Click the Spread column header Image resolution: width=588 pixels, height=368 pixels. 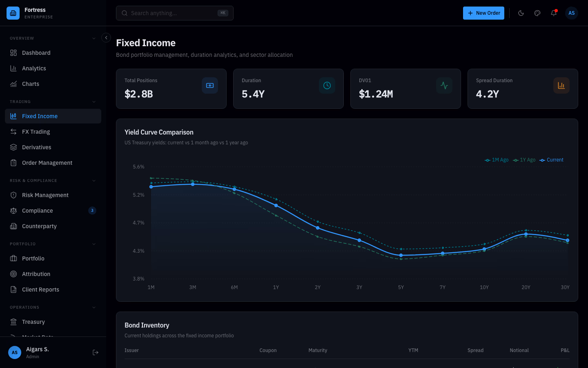[475, 350]
